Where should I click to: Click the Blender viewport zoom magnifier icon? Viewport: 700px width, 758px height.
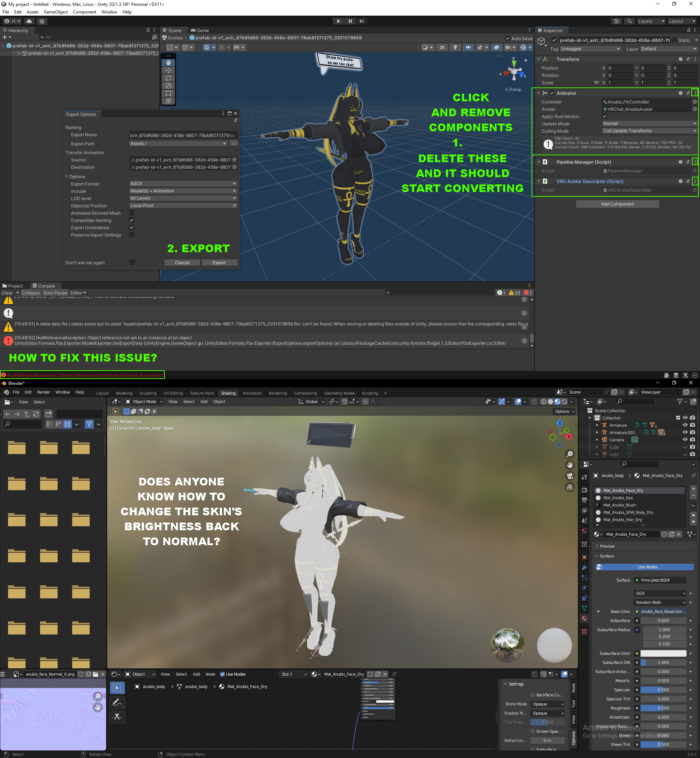(569, 454)
